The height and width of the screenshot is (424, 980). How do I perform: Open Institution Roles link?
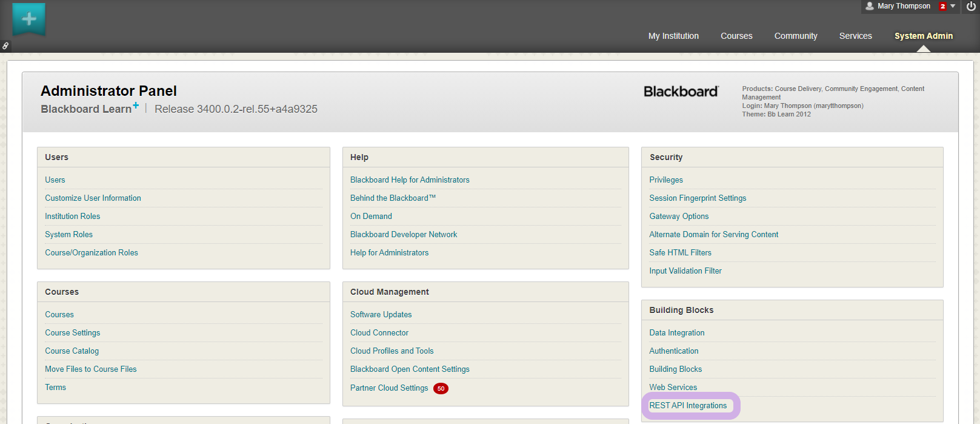click(72, 216)
